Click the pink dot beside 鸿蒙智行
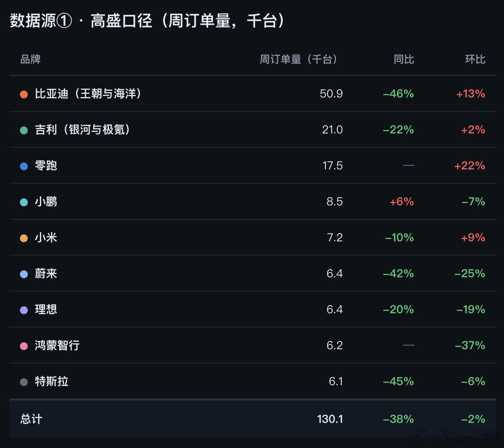The width and height of the screenshot is (504, 448). pos(24,346)
